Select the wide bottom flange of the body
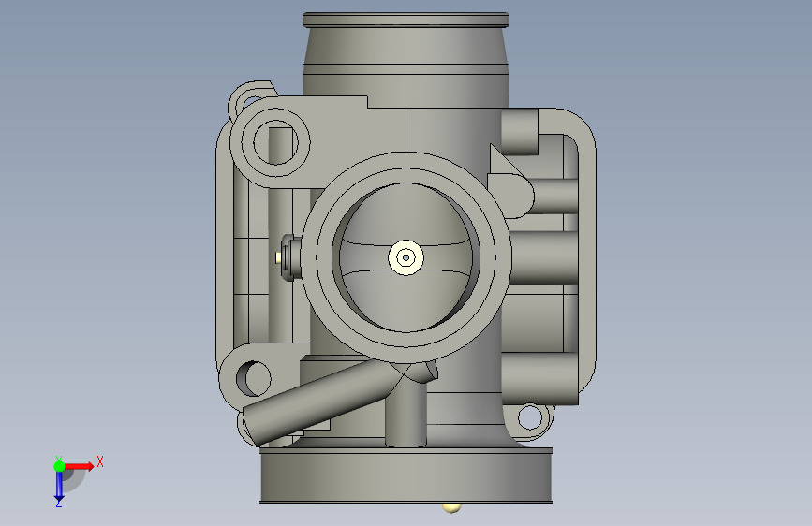812x526 pixels. pyautogui.click(x=406, y=475)
